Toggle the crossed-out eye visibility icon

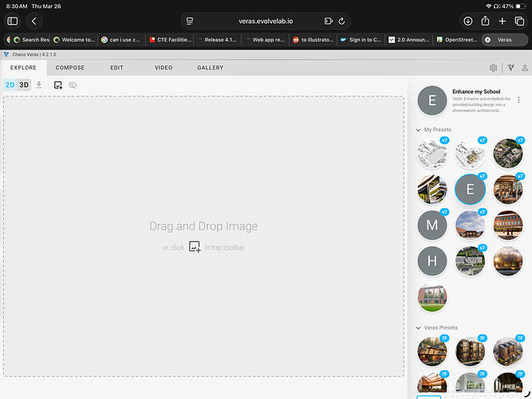pos(73,85)
